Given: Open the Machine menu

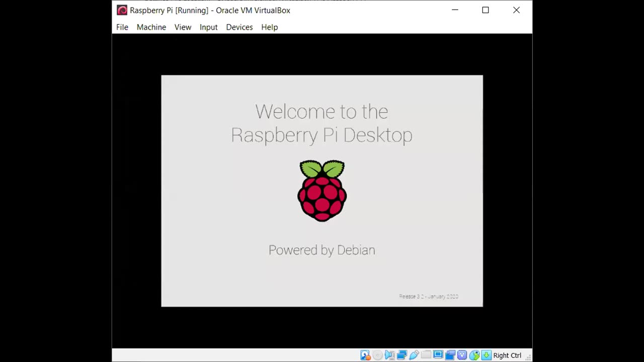Looking at the screenshot, I should [151, 27].
